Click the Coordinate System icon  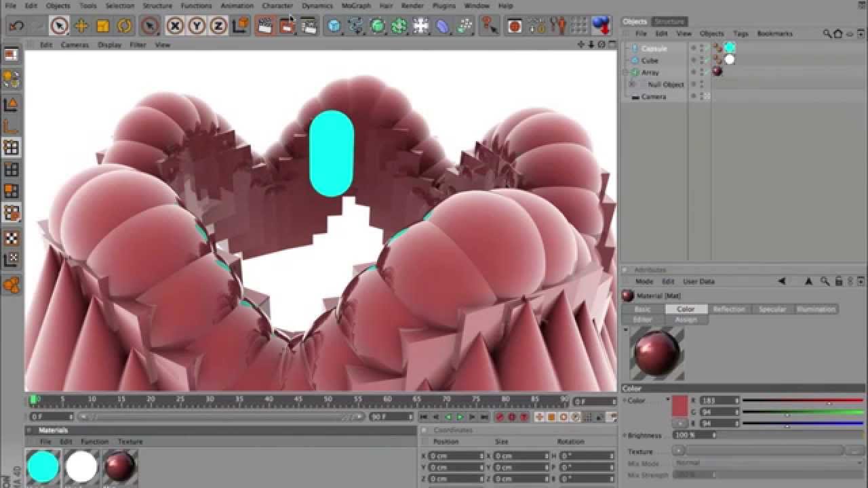[x=240, y=26]
